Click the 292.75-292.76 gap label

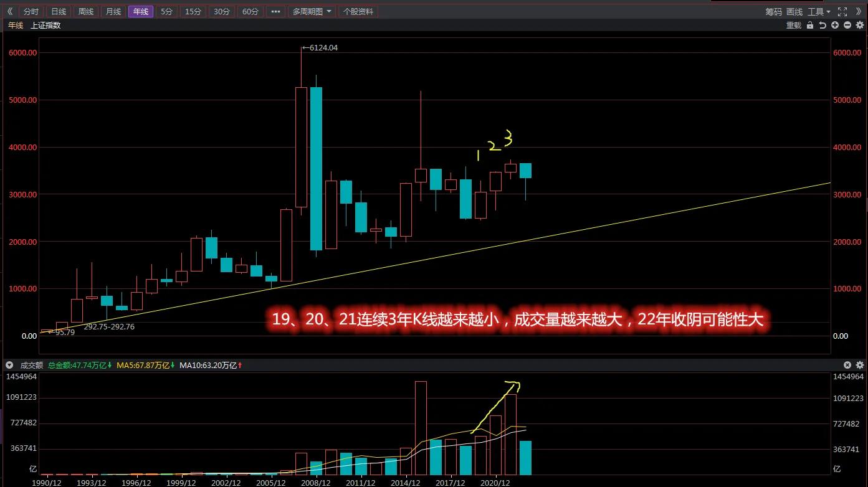(109, 326)
